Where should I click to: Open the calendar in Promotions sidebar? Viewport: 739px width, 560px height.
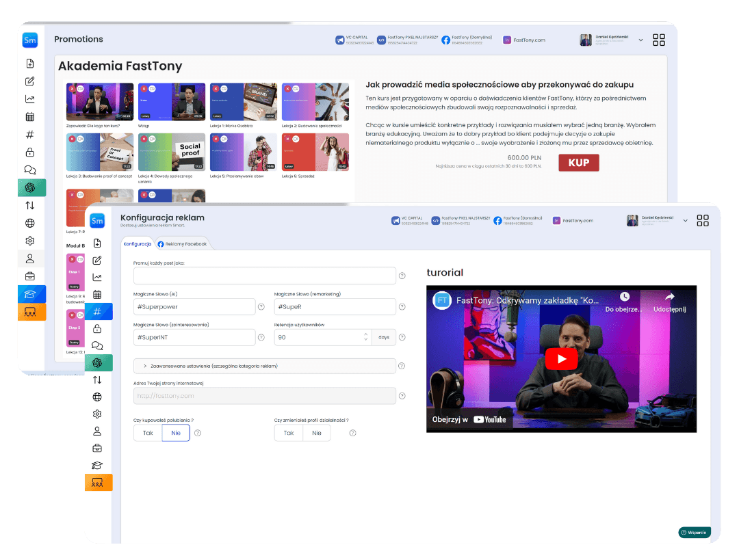[x=30, y=117]
